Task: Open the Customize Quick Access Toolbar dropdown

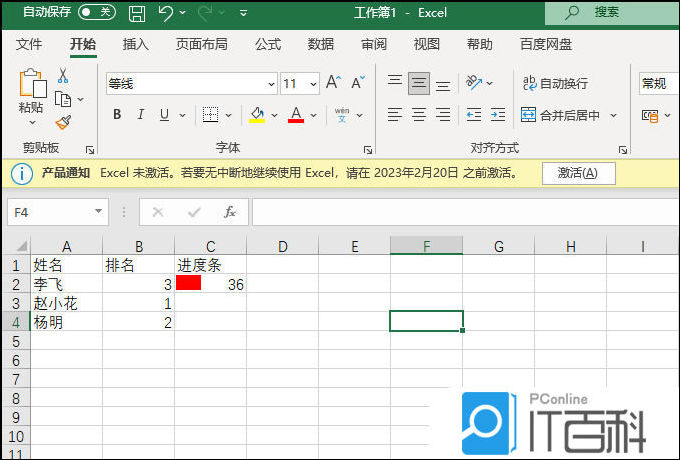Action: tap(244, 13)
